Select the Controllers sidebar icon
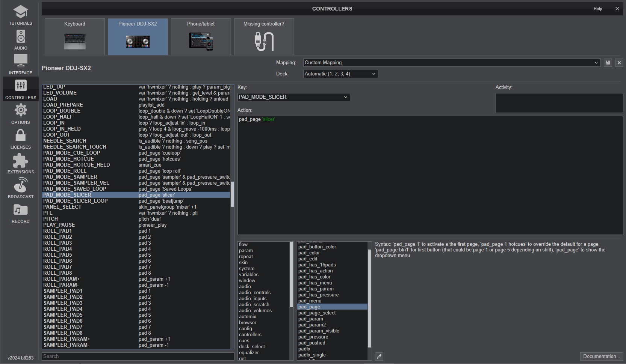 coord(21,89)
